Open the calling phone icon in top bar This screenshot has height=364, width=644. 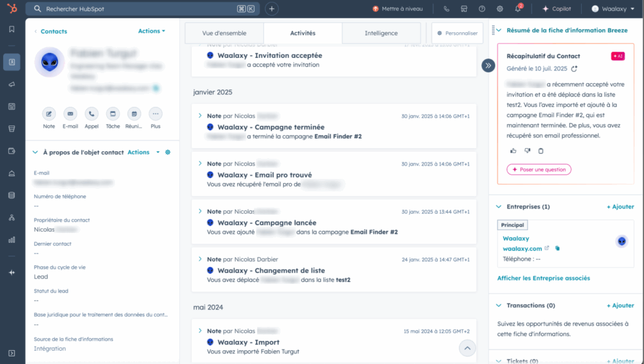447,9
